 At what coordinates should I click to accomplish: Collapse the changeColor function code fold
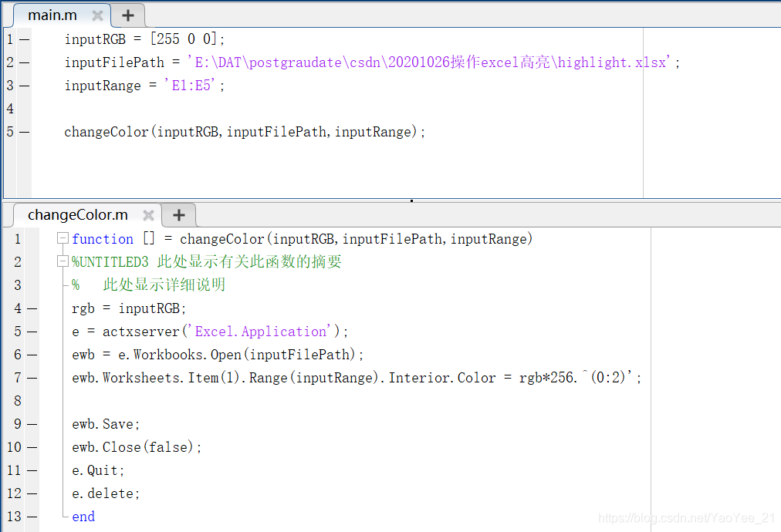(x=63, y=238)
